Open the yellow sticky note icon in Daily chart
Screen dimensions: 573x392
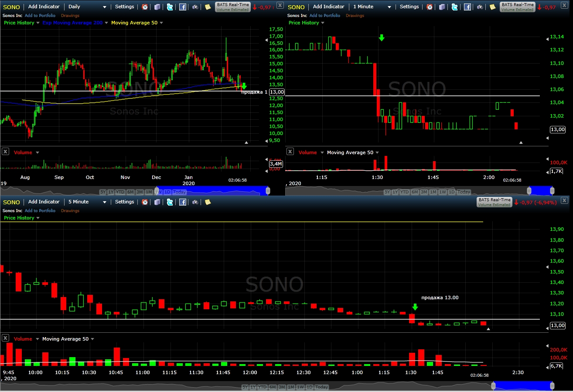point(208,7)
